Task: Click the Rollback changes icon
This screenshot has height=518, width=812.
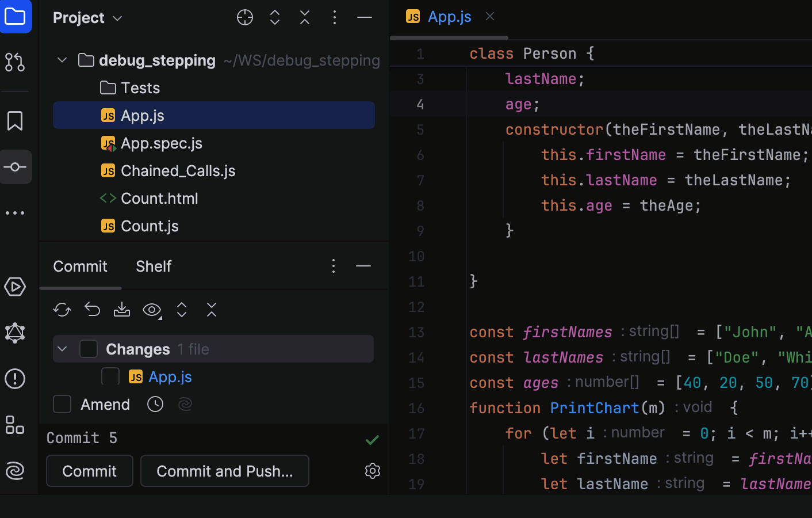Action: point(91,310)
